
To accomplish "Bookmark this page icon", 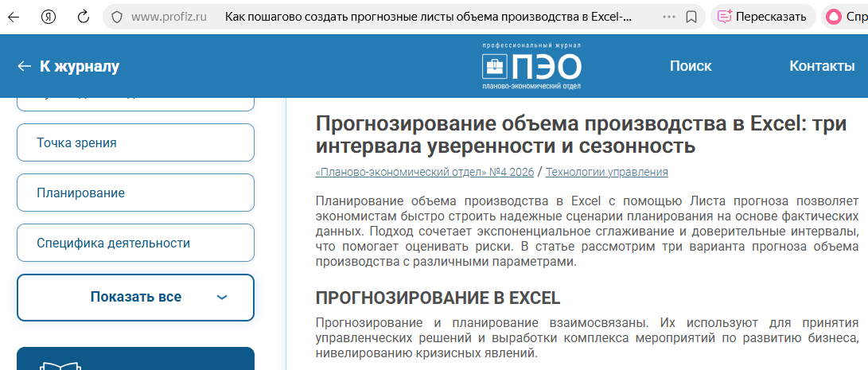I will (x=691, y=18).
